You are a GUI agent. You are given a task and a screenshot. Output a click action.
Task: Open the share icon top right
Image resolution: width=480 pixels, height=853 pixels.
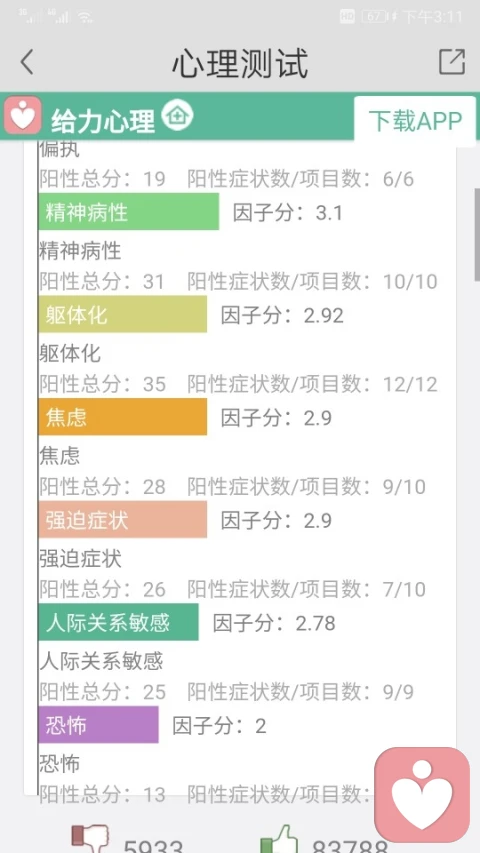pyautogui.click(x=452, y=61)
